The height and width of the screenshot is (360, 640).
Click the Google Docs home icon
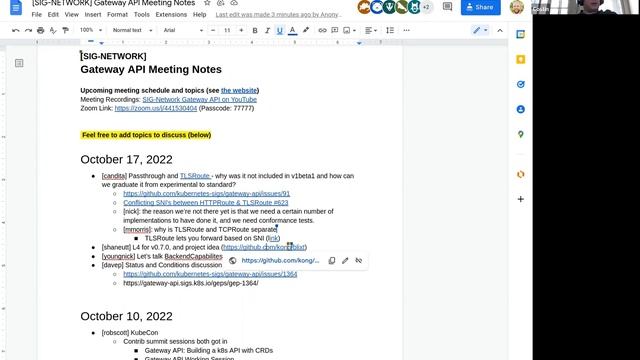pyautogui.click(x=16, y=7)
